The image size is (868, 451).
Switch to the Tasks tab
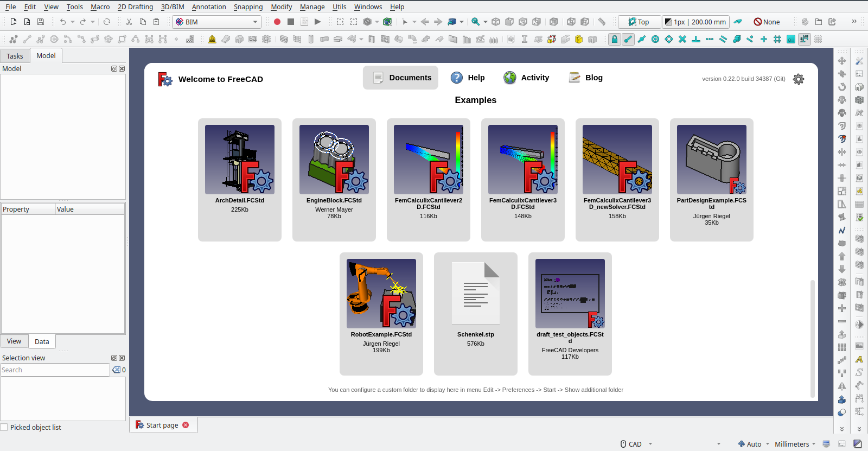15,56
